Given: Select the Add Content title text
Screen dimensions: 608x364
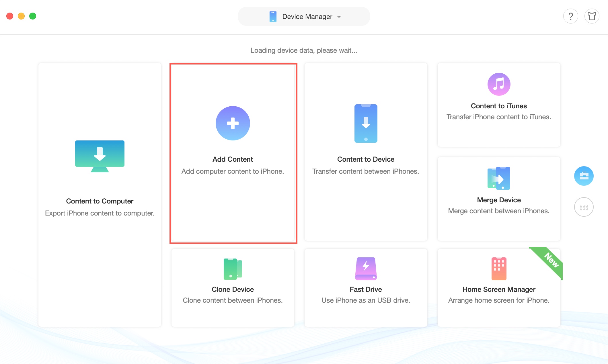Looking at the screenshot, I should 233,159.
